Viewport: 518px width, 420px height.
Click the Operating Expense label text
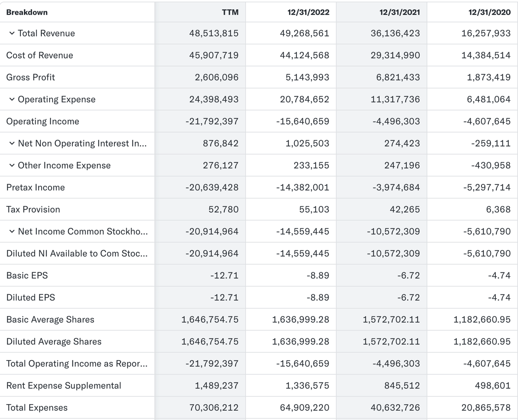click(57, 99)
